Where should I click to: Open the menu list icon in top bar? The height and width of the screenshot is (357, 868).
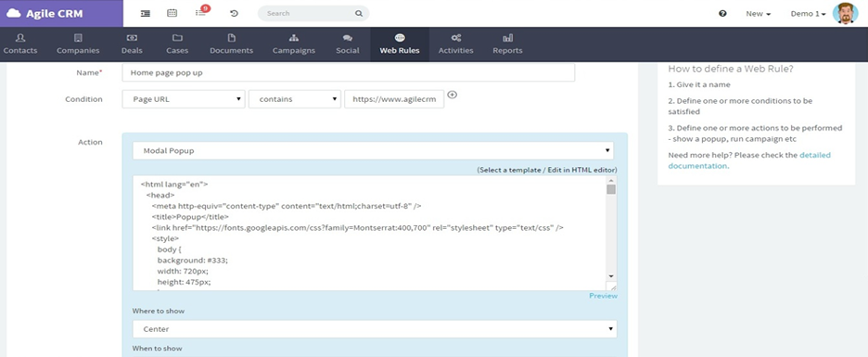[145, 13]
